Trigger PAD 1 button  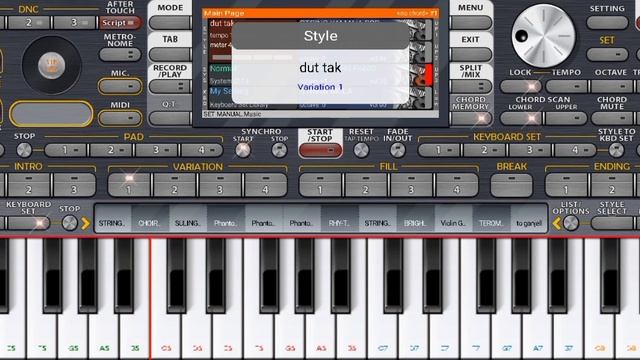coord(65,150)
